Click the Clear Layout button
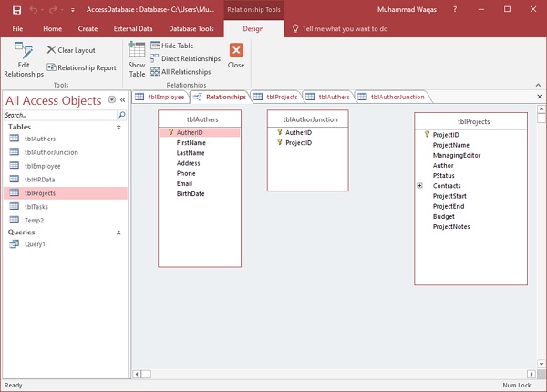This screenshot has width=547, height=392. click(71, 50)
